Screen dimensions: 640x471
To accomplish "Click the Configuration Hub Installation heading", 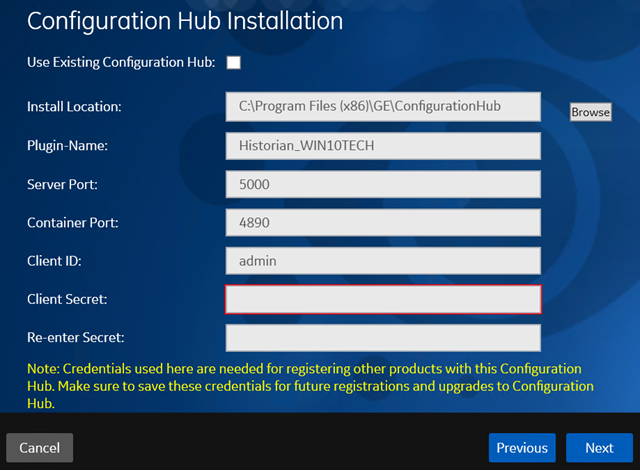I will [185, 21].
